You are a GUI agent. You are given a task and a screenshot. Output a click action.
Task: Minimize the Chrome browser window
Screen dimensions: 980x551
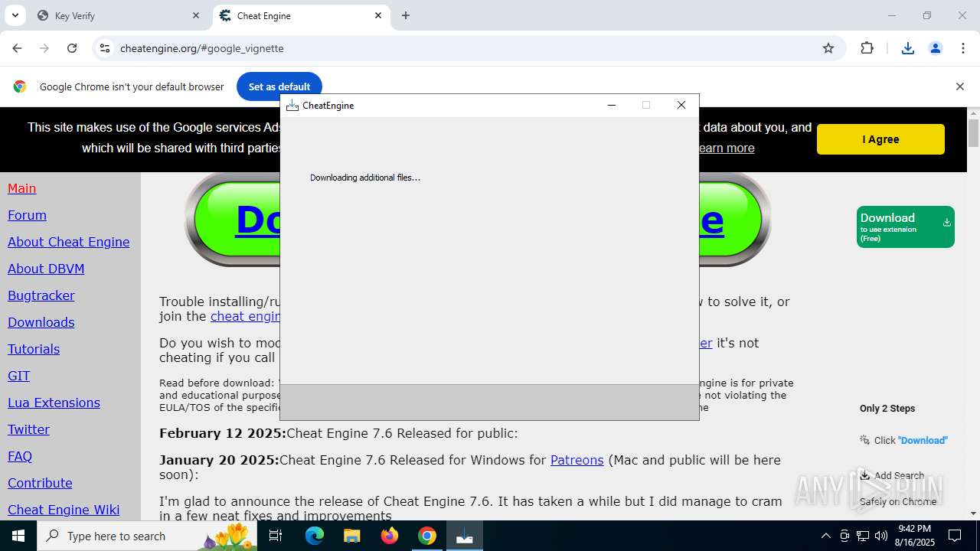[x=892, y=15]
